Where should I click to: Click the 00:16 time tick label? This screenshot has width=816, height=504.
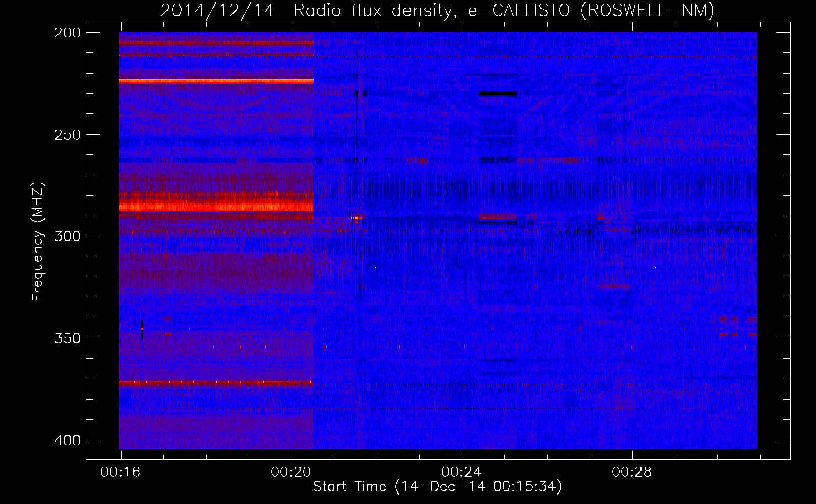tap(121, 472)
